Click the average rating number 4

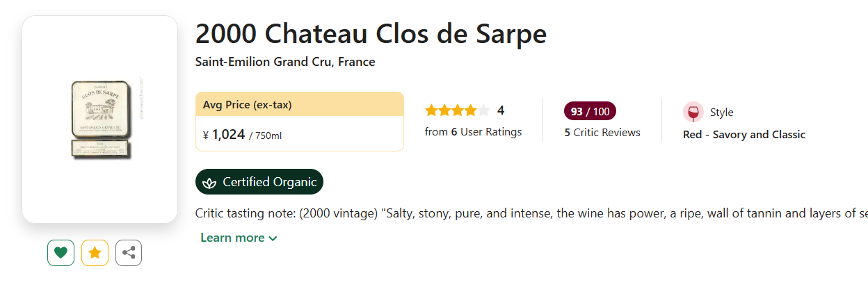pyautogui.click(x=501, y=110)
